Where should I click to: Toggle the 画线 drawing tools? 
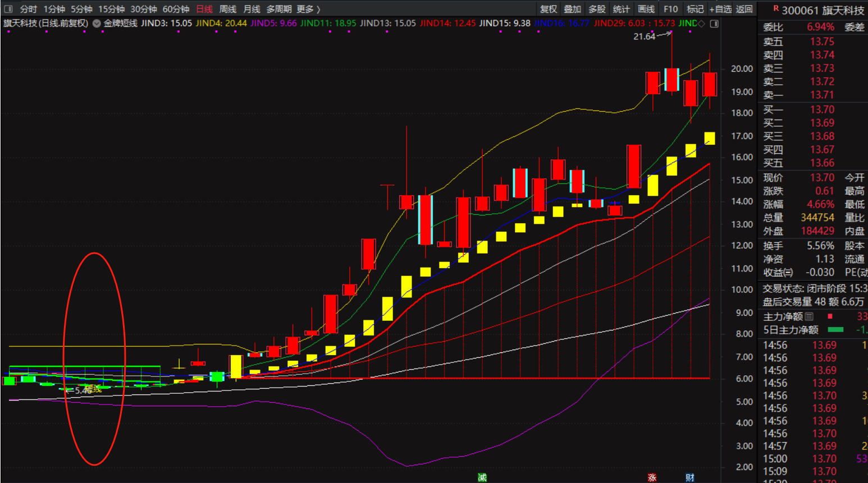coord(646,9)
